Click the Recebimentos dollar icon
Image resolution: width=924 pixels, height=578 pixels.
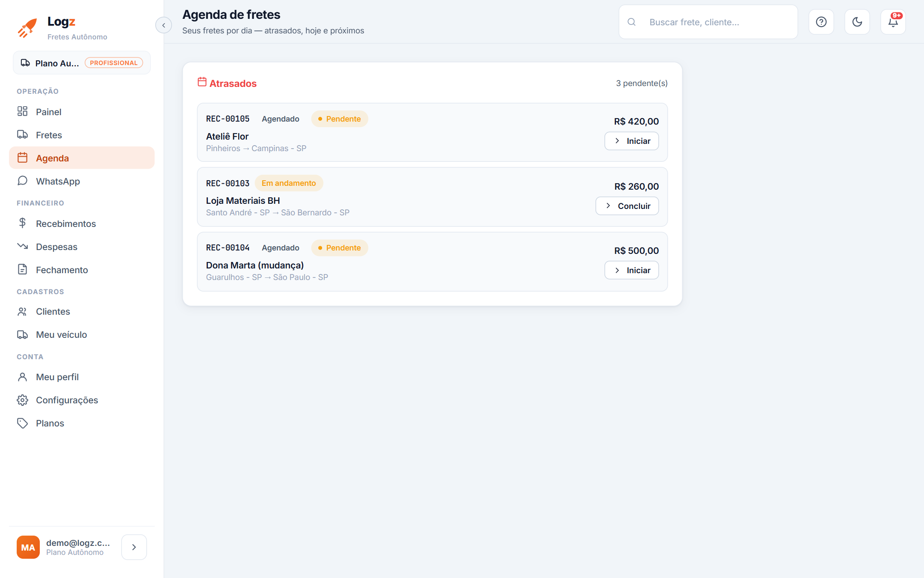coord(22,223)
